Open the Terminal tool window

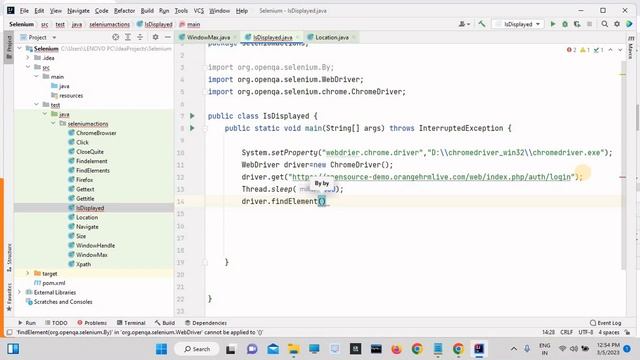pyautogui.click(x=131, y=323)
